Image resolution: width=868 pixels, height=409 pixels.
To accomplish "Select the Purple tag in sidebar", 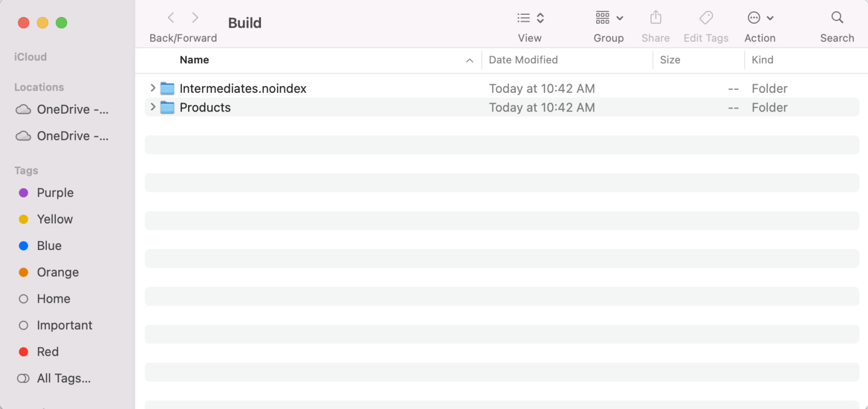I will (x=55, y=193).
